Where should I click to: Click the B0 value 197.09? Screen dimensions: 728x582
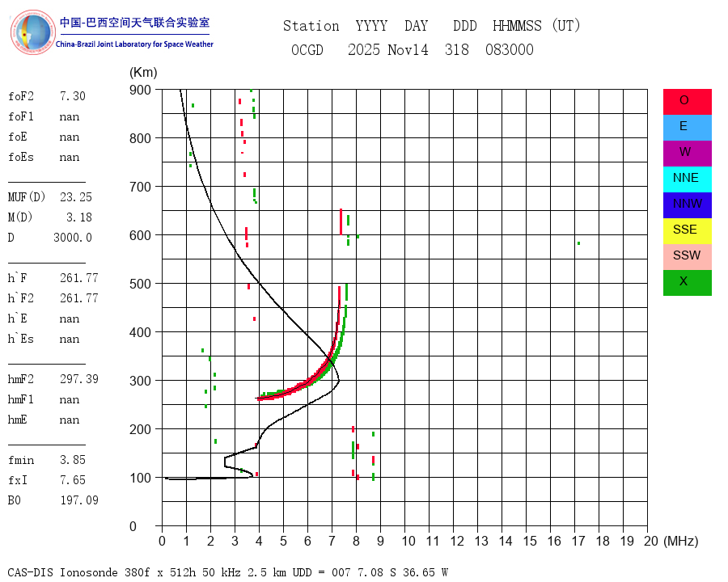(79, 500)
